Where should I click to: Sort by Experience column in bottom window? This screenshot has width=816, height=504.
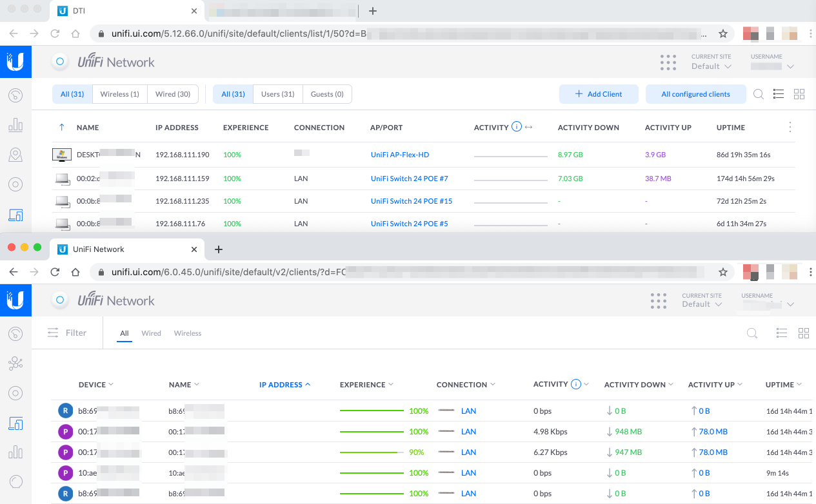[366, 385]
